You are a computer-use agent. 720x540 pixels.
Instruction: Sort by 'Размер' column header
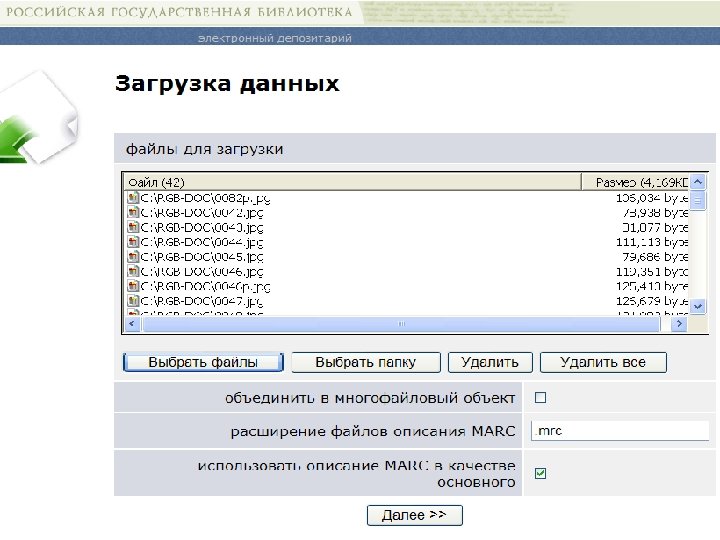point(636,182)
